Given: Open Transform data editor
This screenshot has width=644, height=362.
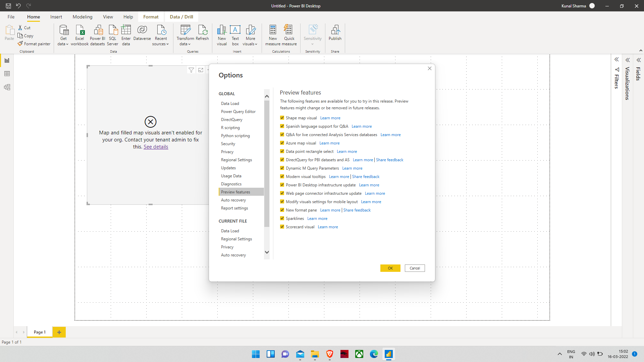Looking at the screenshot, I should coord(185,35).
